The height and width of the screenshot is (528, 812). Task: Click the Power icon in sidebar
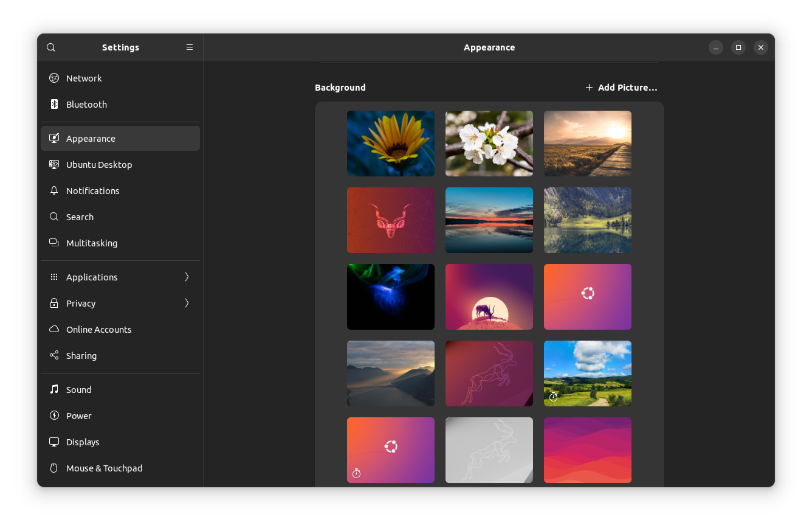pyautogui.click(x=54, y=415)
